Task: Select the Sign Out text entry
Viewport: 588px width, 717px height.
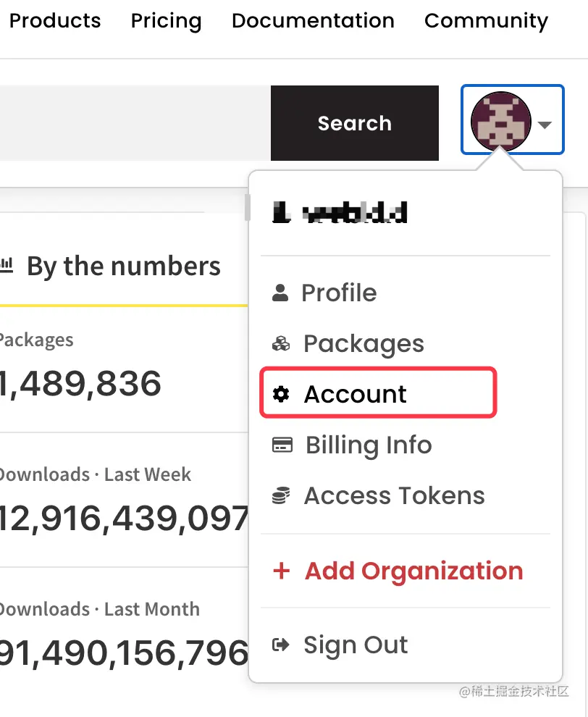Action: tap(356, 645)
